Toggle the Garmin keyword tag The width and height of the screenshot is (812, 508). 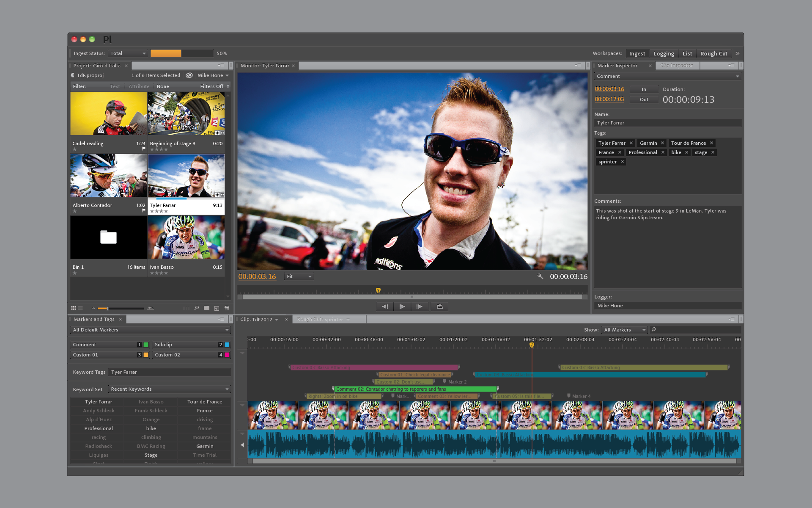point(205,446)
